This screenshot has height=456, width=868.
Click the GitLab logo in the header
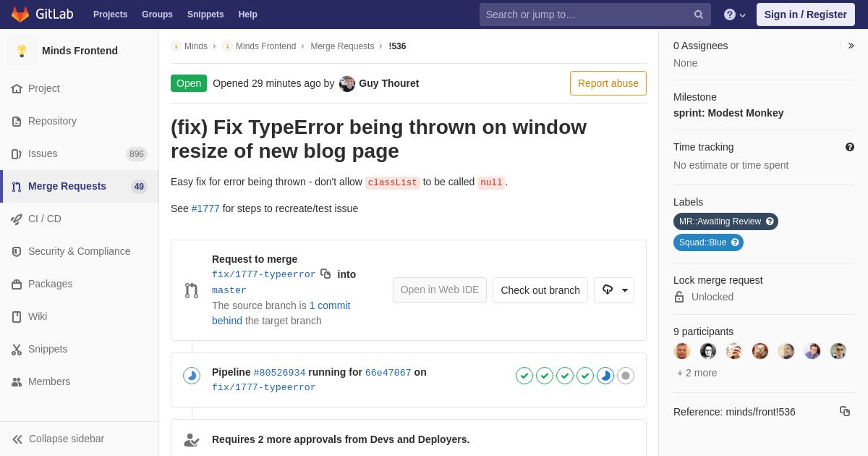point(41,14)
